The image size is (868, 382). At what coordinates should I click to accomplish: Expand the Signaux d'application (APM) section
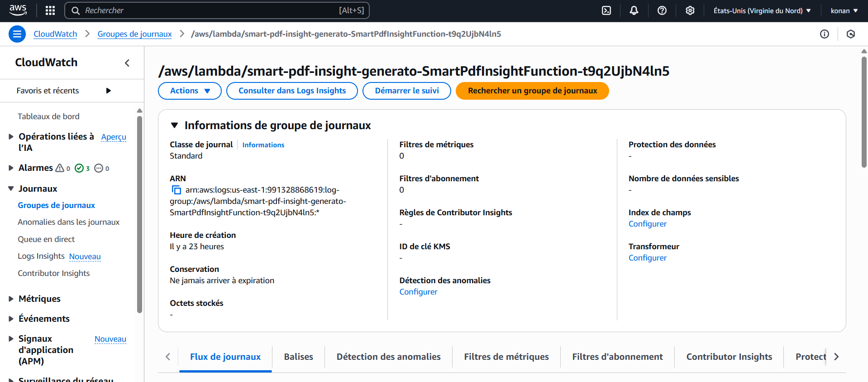pos(11,338)
